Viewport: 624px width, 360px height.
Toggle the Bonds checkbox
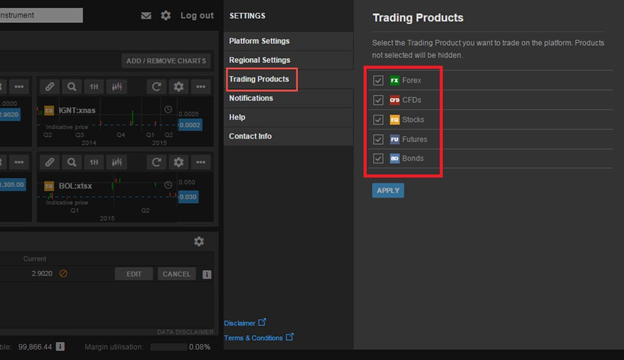[x=378, y=158]
